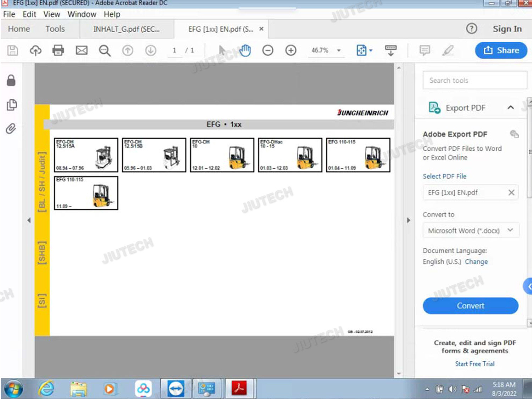This screenshot has height=399, width=532.
Task: Send file by email envelope icon
Action: coord(82,50)
